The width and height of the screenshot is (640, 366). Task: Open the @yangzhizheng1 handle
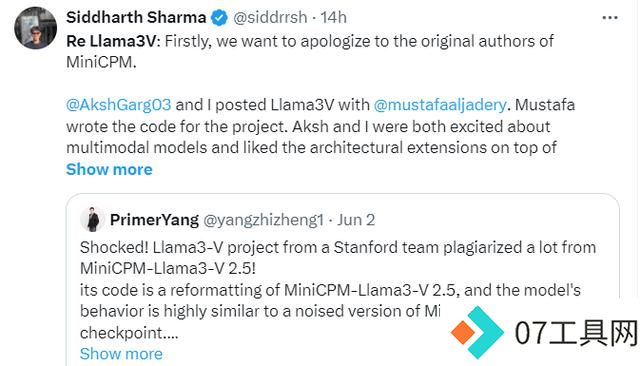pyautogui.click(x=263, y=220)
